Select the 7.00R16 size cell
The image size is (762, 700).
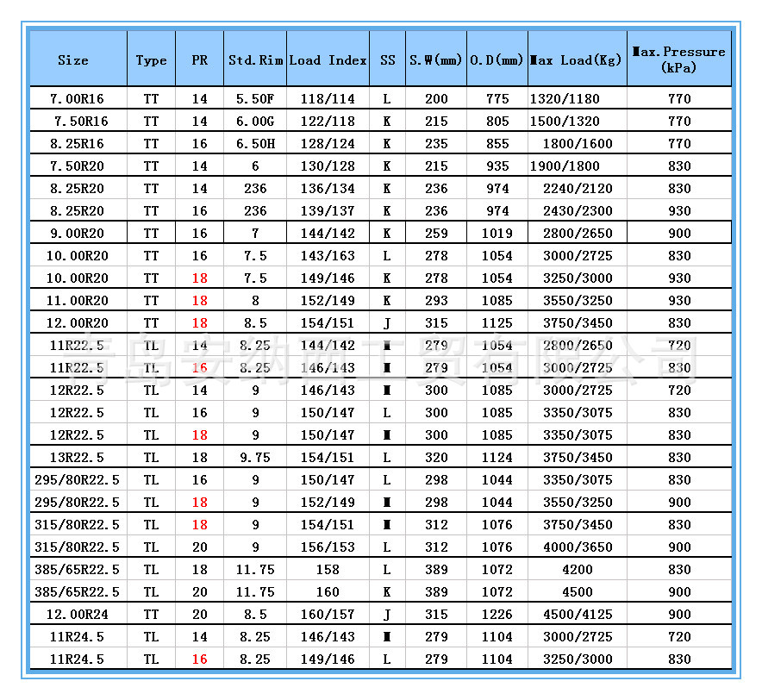tap(77, 98)
